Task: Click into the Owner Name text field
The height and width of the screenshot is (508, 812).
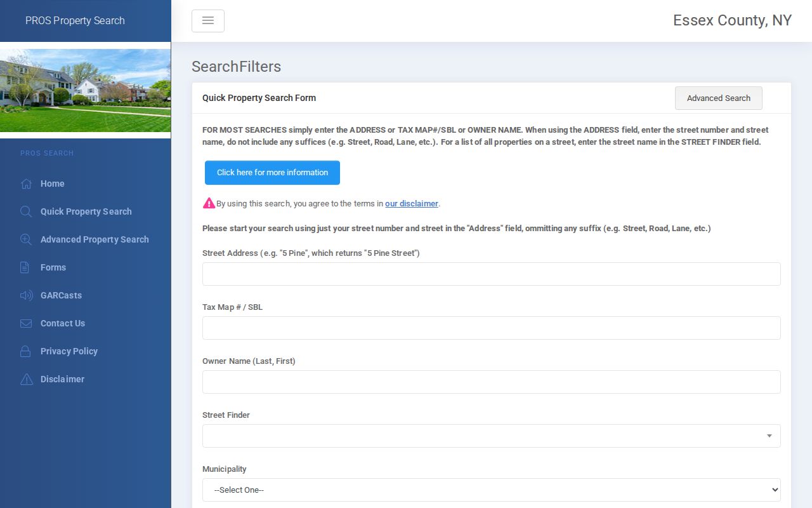Action: [x=492, y=382]
